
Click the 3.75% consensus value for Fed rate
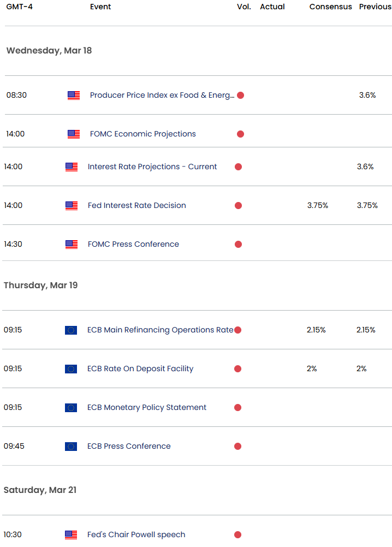click(318, 206)
